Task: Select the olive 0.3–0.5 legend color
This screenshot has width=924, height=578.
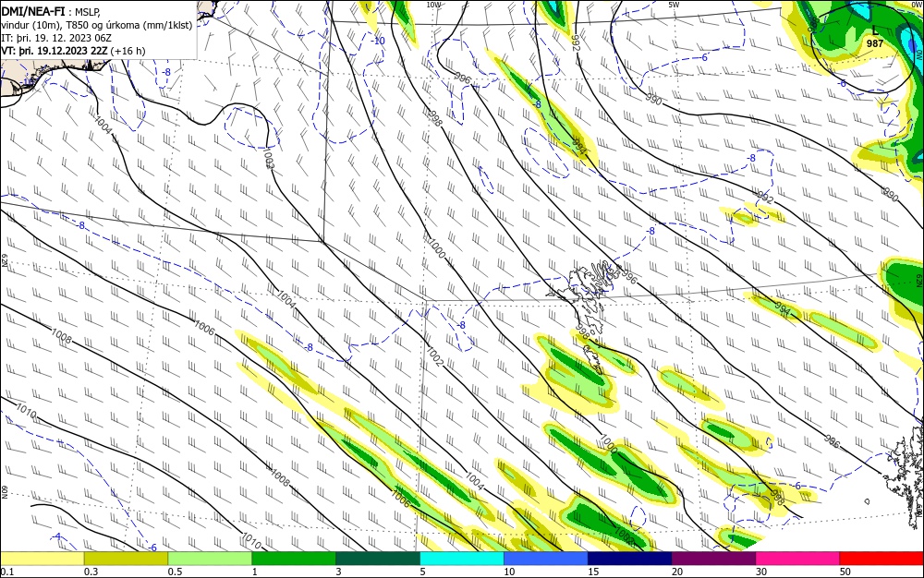Action: click(126, 559)
